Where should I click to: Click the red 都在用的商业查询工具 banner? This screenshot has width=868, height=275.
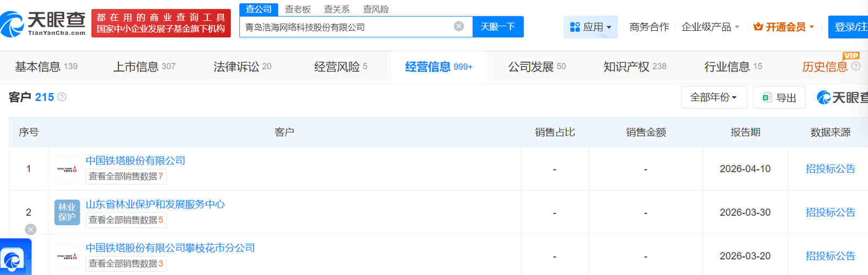[161, 23]
